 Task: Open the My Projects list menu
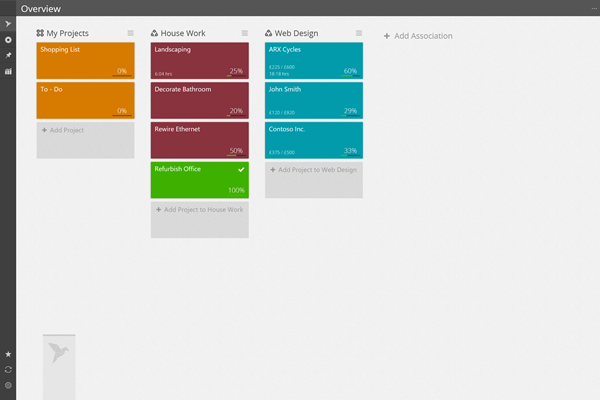(x=130, y=33)
